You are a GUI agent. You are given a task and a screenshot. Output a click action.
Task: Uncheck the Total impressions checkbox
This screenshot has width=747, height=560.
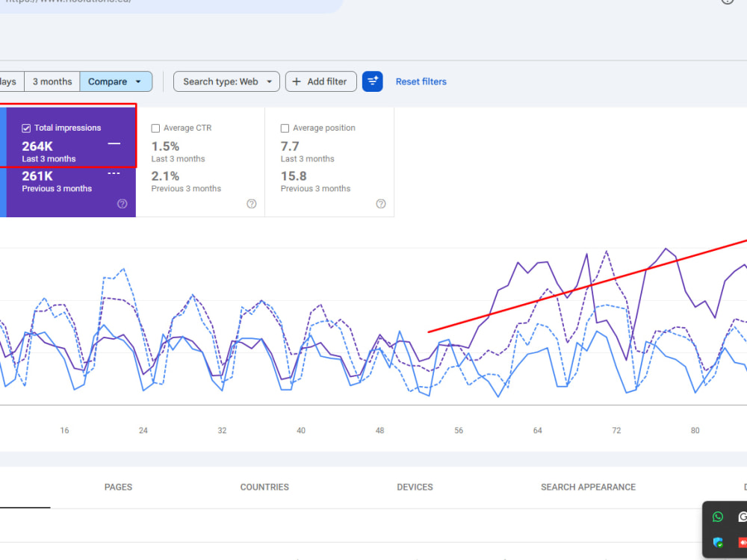[x=26, y=128]
